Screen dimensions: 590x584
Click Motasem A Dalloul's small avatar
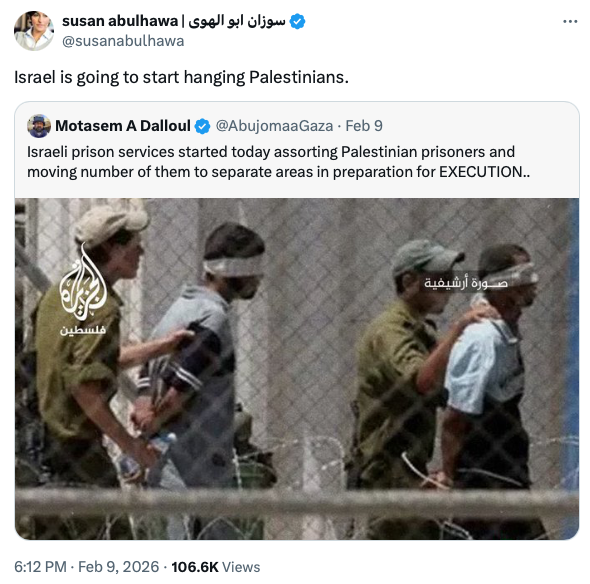pos(39,126)
